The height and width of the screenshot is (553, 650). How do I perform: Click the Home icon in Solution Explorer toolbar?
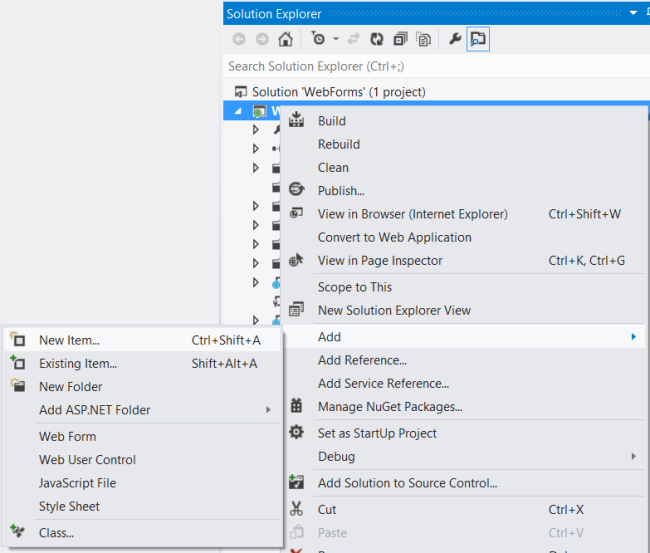tap(285, 39)
